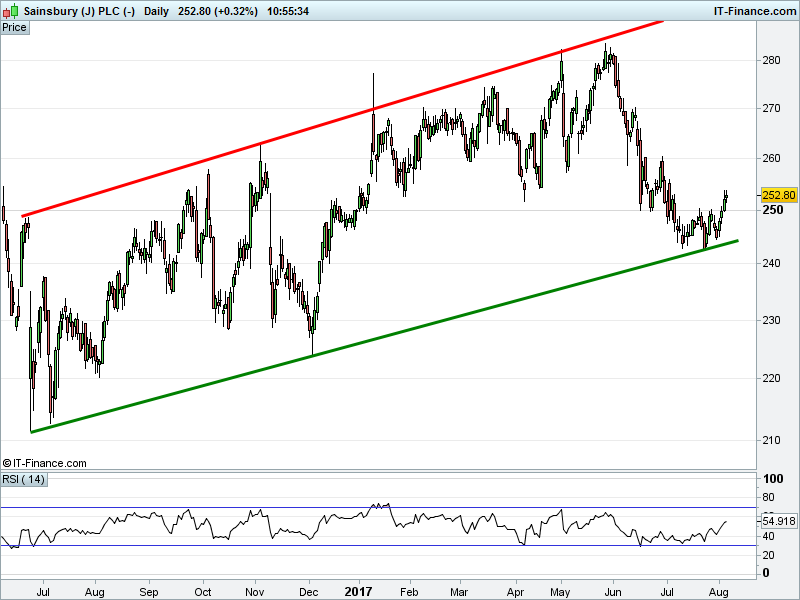
Task: Click the 10:55:34 timestamp
Action: (x=288, y=11)
